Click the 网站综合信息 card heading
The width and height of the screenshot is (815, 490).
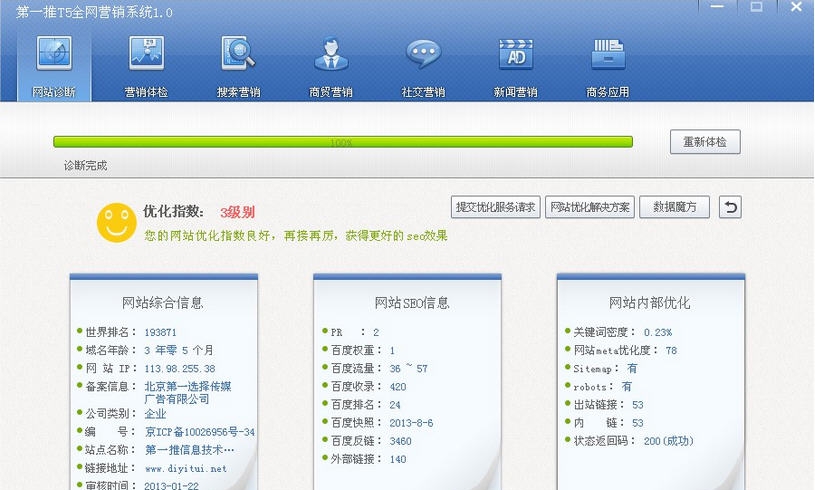click(163, 303)
